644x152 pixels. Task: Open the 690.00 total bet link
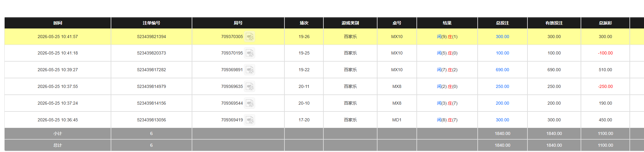pyautogui.click(x=502, y=70)
